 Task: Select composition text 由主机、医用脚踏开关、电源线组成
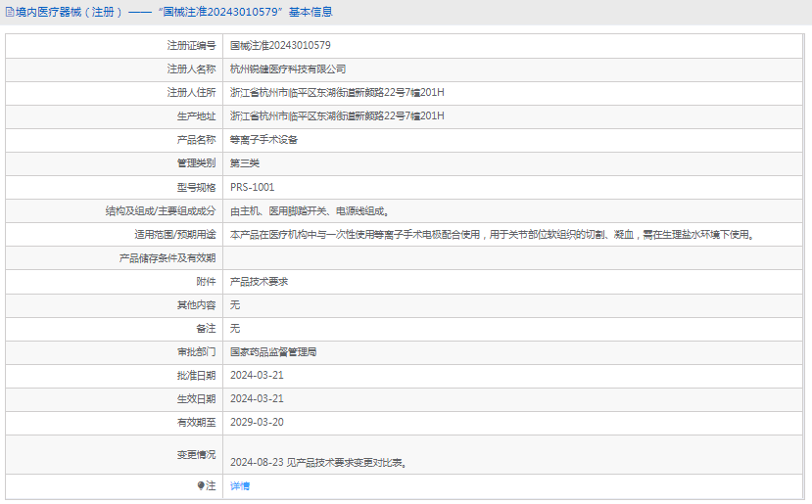pyautogui.click(x=310, y=211)
